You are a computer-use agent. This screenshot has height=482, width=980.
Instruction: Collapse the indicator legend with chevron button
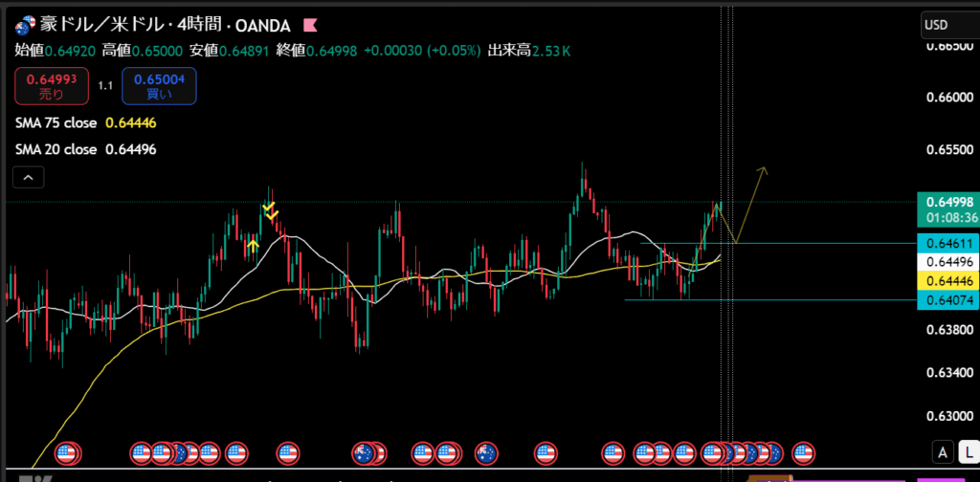point(28,178)
